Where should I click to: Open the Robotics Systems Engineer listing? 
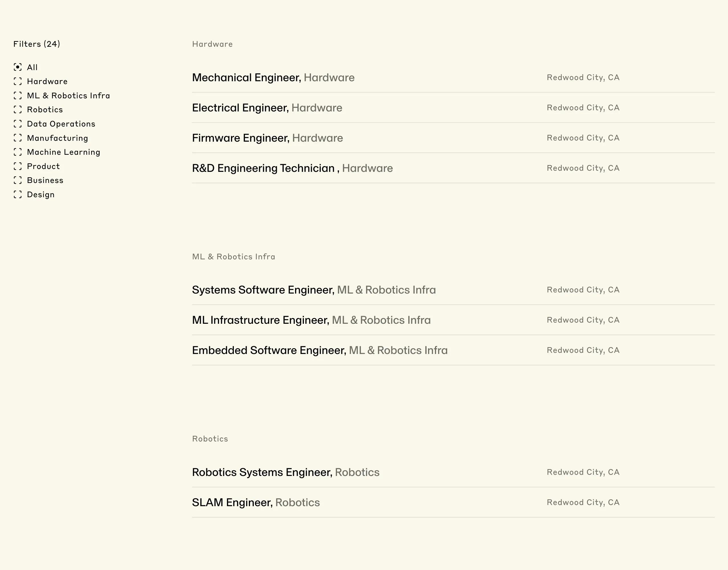[453, 472]
